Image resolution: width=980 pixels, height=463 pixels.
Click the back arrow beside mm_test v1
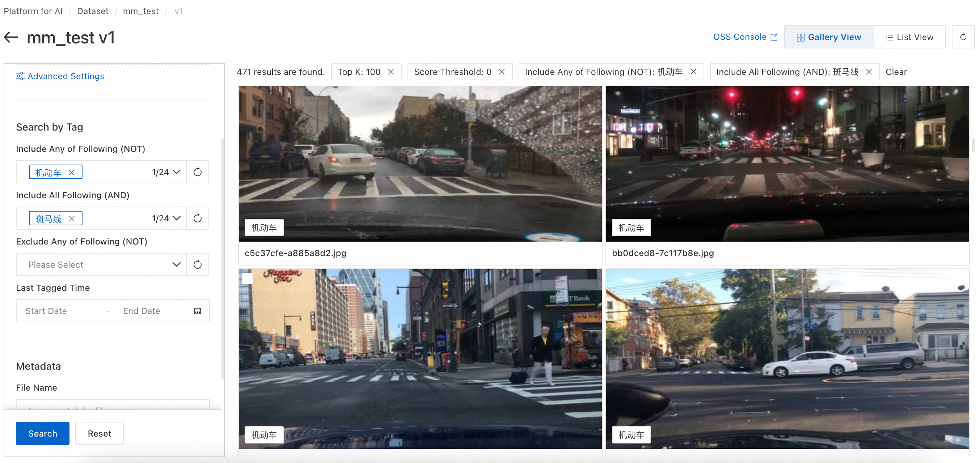11,37
